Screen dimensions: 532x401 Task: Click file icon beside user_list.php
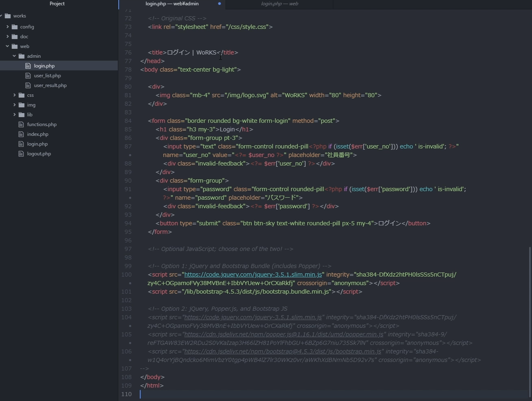[28, 76]
